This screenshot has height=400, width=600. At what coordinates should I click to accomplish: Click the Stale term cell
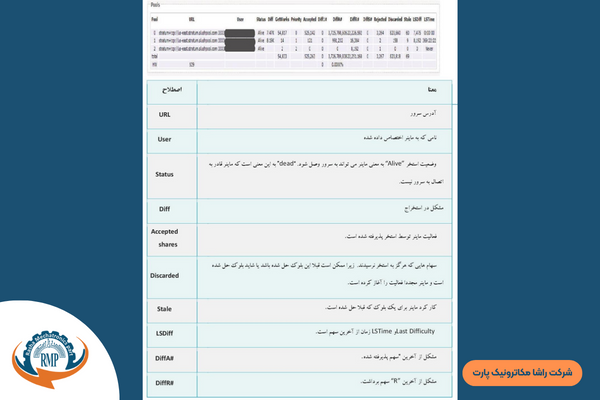pos(166,309)
